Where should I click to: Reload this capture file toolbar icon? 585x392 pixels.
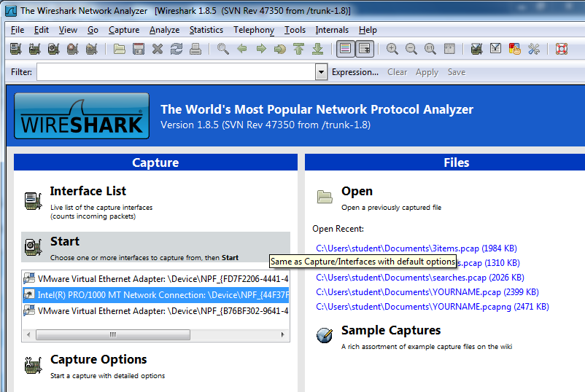click(x=177, y=49)
